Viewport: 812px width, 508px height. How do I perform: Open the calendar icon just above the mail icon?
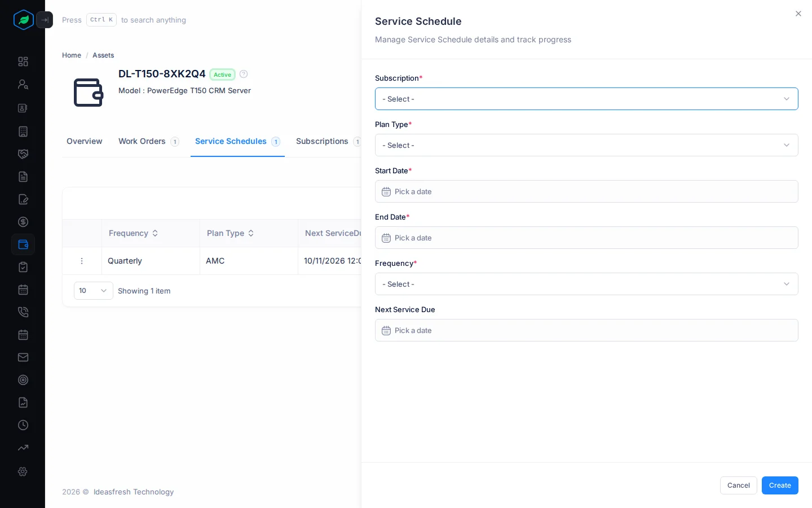(23, 335)
